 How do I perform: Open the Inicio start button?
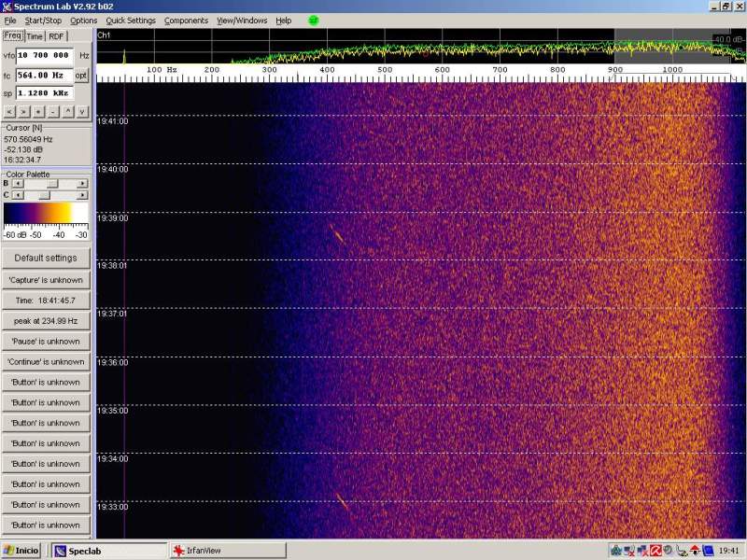click(x=22, y=551)
